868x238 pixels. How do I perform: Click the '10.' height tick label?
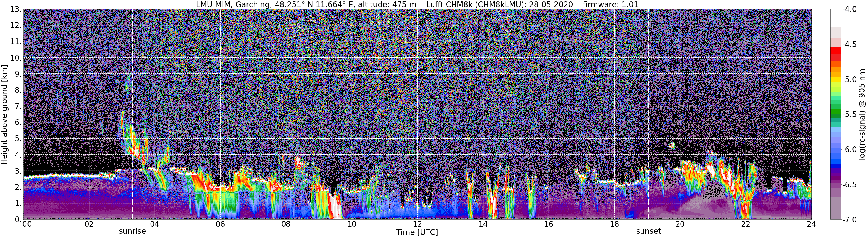[16, 58]
